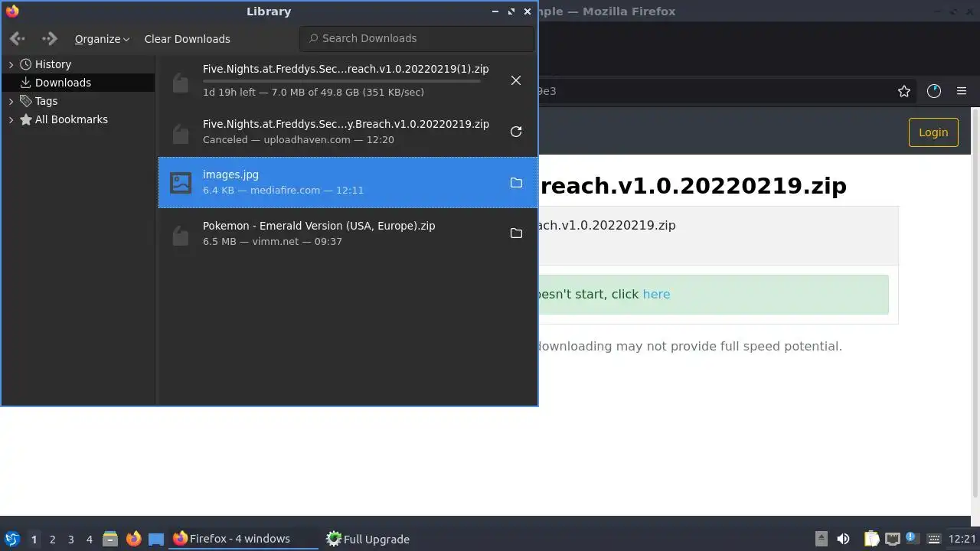Expand the Tags tree node

click(11, 101)
